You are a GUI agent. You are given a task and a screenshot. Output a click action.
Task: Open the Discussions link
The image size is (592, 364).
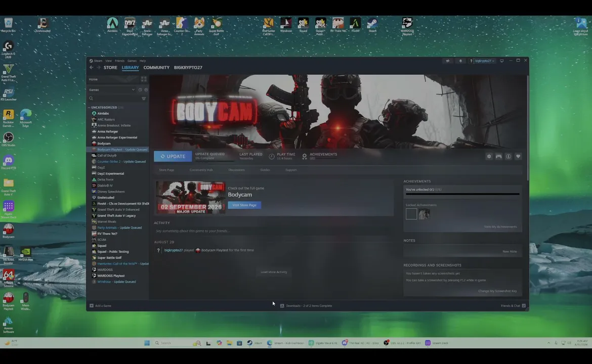236,170
